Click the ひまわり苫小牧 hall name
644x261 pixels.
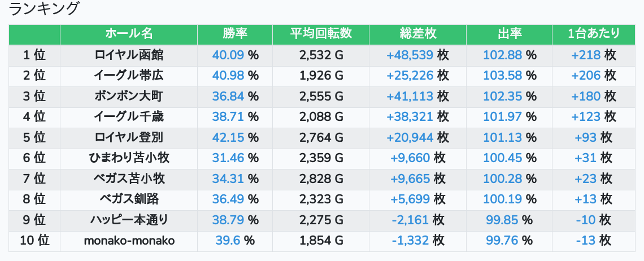click(129, 158)
